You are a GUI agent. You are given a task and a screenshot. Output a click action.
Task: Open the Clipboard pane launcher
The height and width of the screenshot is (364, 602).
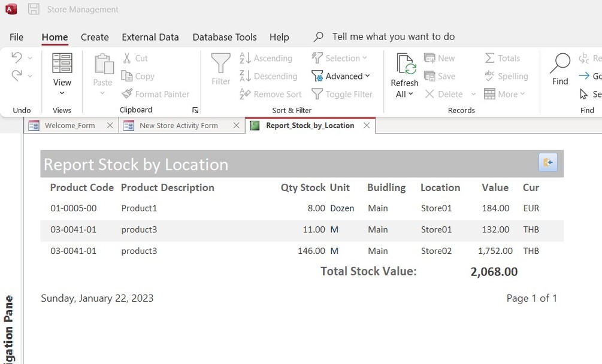point(195,110)
